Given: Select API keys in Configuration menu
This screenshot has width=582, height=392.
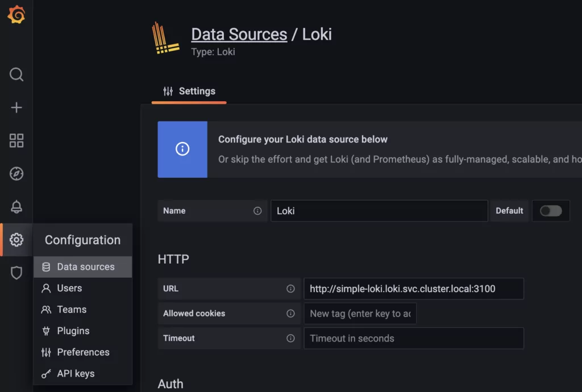Looking at the screenshot, I should pyautogui.click(x=83, y=373).
